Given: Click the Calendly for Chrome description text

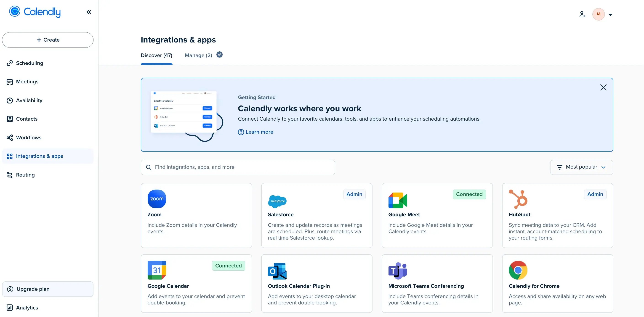Looking at the screenshot, I should (x=557, y=299).
